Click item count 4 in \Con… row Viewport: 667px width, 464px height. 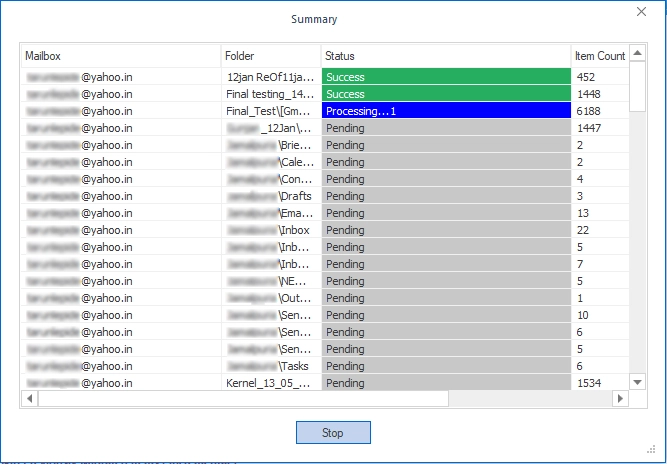point(580,179)
